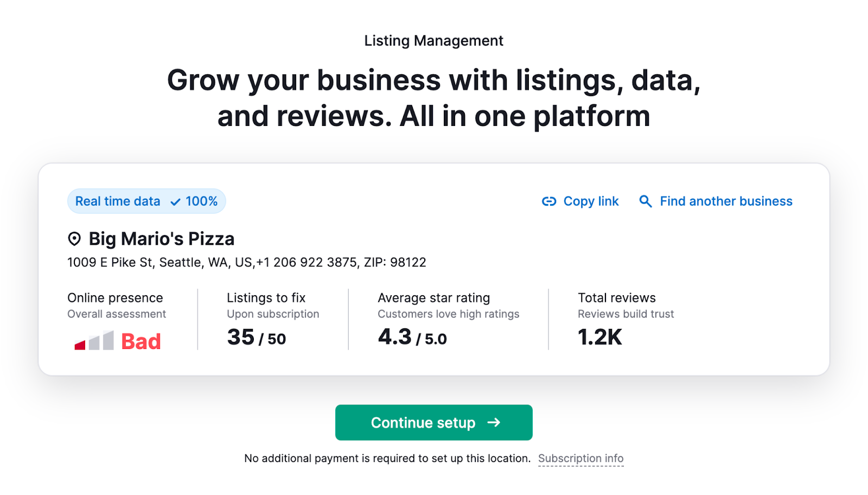Choose Find another business
This screenshot has width=868, height=495.
(x=725, y=201)
